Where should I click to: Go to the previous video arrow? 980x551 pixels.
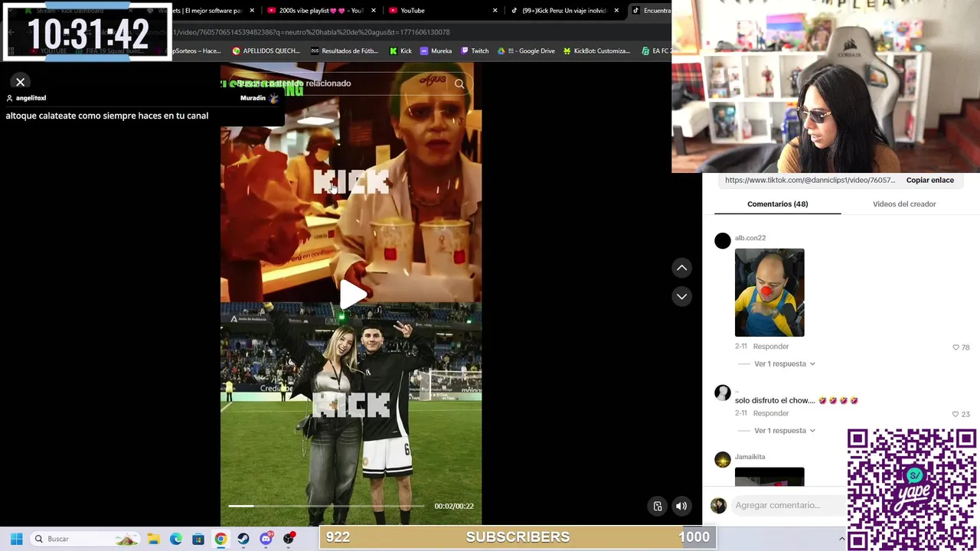681,268
